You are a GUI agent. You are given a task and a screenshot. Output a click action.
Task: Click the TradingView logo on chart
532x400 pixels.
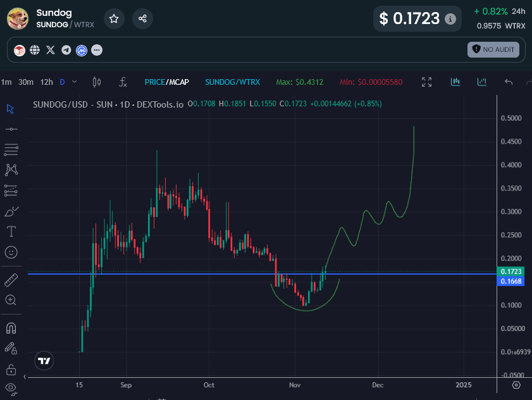tap(44, 361)
